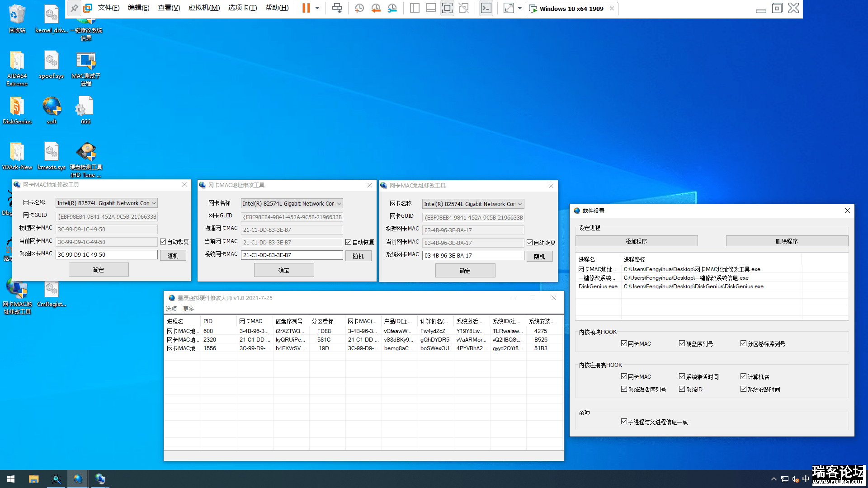The height and width of the screenshot is (488, 868).
Task: Click 确定 in the 3C-99-D9-1C-49-50 window
Action: pos(99,270)
